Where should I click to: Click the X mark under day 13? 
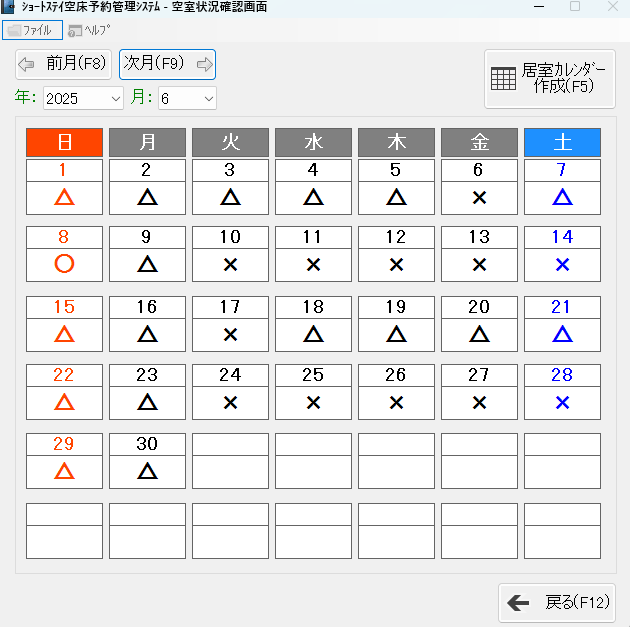(479, 265)
